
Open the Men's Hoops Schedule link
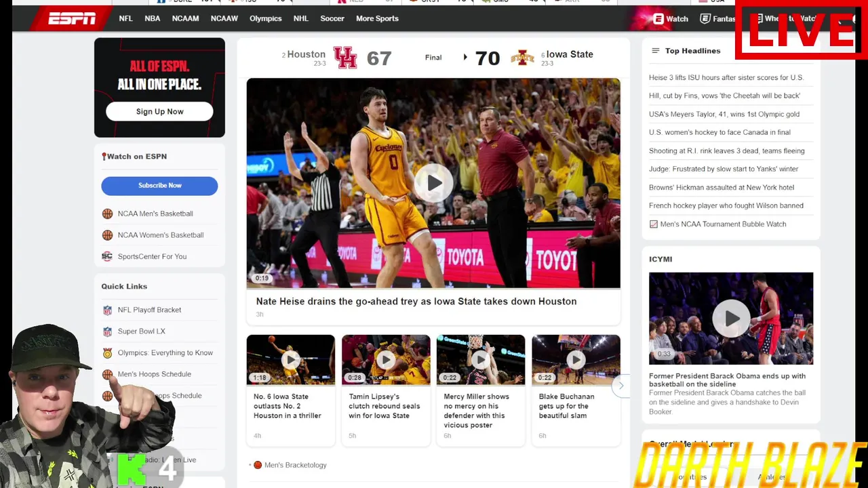[x=155, y=374]
